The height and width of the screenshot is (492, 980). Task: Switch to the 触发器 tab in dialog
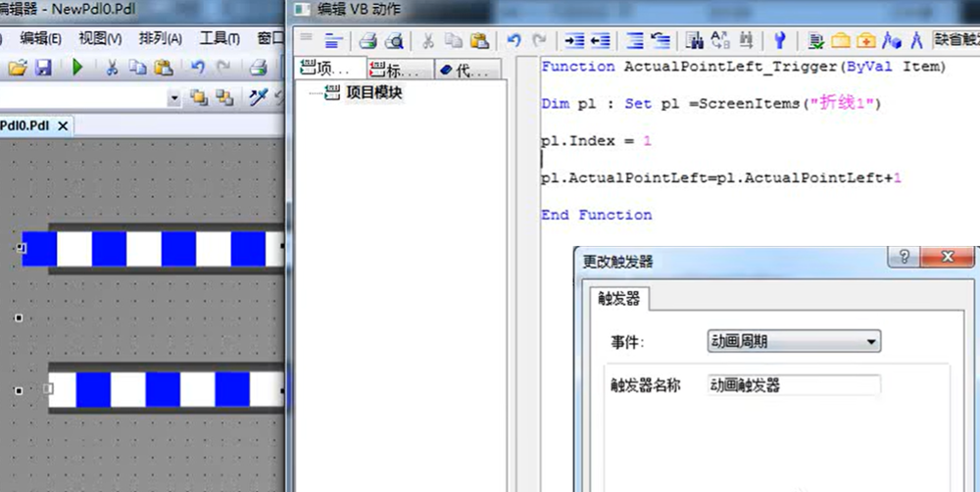point(617,298)
